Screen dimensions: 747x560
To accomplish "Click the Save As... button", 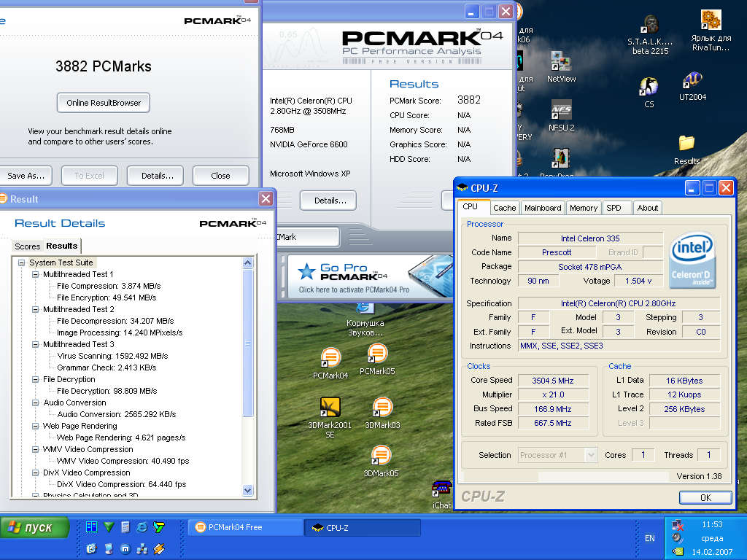I will 26,175.
